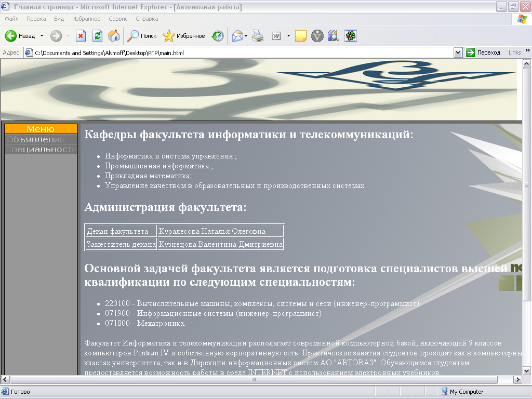Click the 071800 - Мехатроника list item
Viewport: 532px width, 399px height.
pyautogui.click(x=145, y=323)
